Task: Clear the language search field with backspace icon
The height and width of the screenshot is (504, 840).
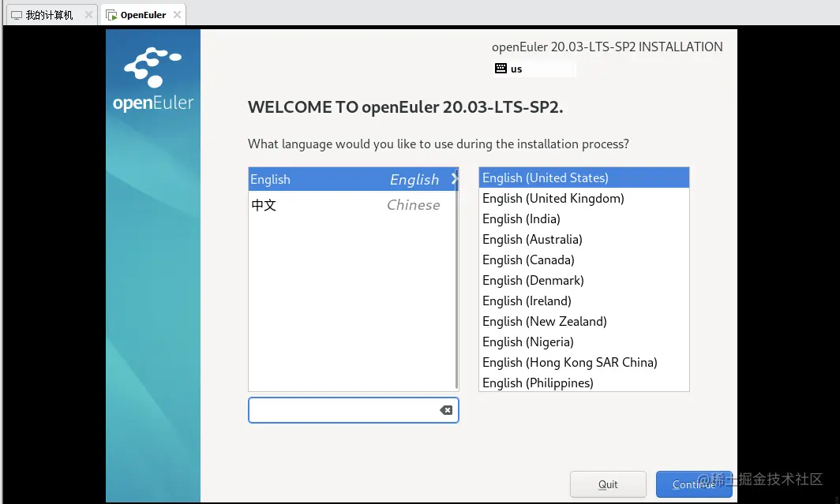Action: [446, 410]
